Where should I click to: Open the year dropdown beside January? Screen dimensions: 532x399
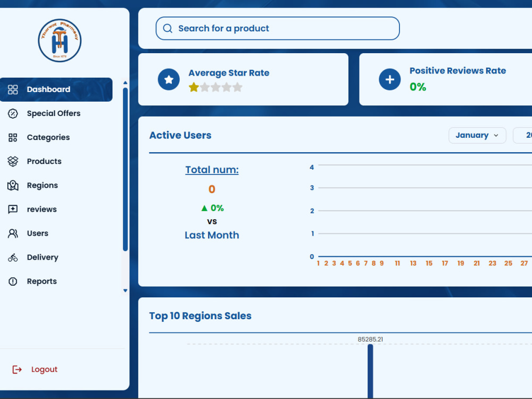523,135
